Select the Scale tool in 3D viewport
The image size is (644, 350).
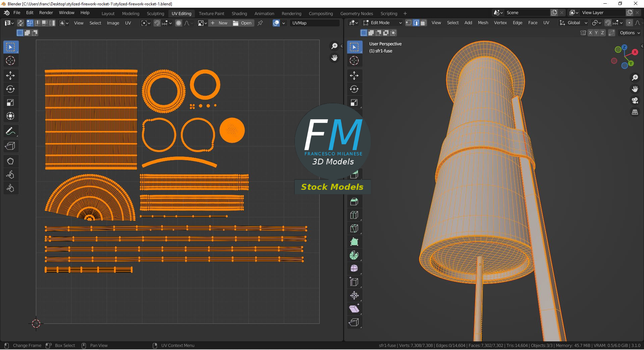[x=354, y=102]
